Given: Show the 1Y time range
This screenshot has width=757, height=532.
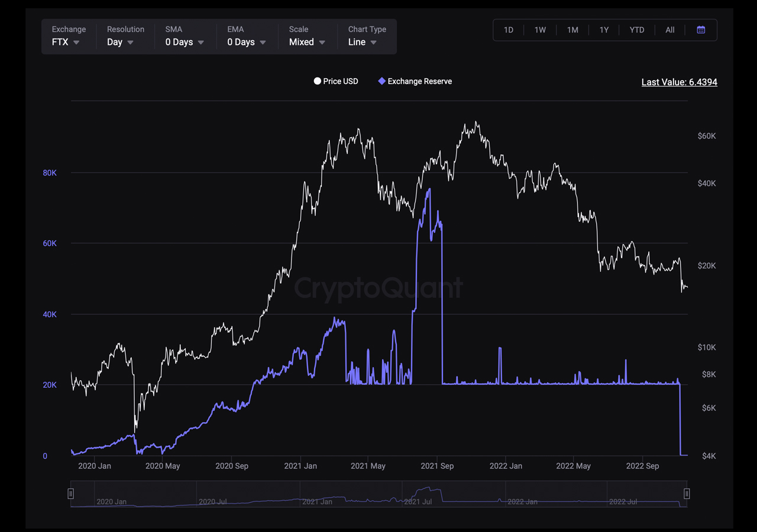Looking at the screenshot, I should [x=604, y=30].
